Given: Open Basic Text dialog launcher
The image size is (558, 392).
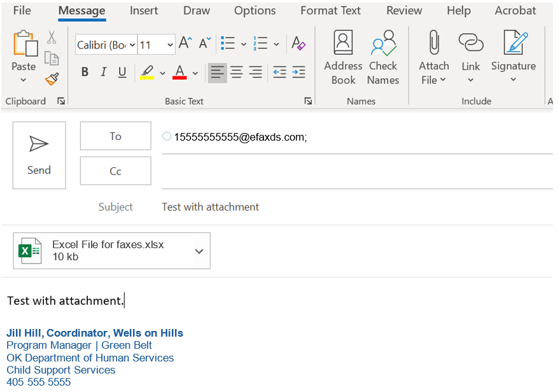Looking at the screenshot, I should (x=308, y=101).
